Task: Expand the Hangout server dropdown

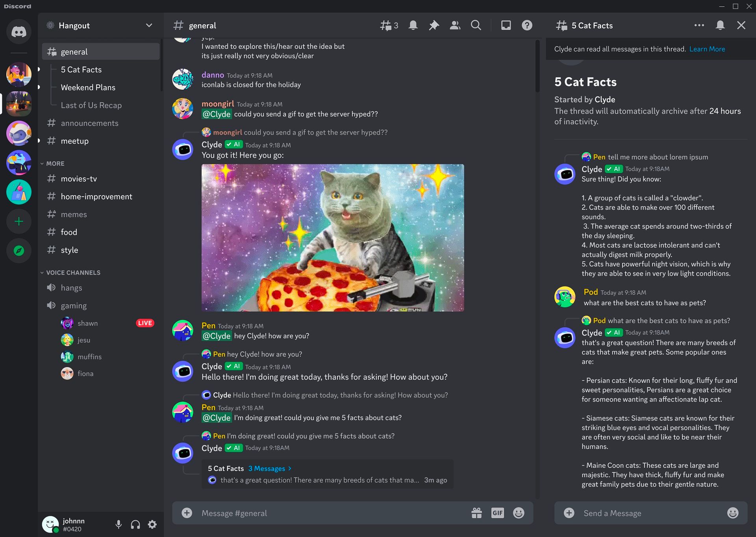Action: point(148,25)
